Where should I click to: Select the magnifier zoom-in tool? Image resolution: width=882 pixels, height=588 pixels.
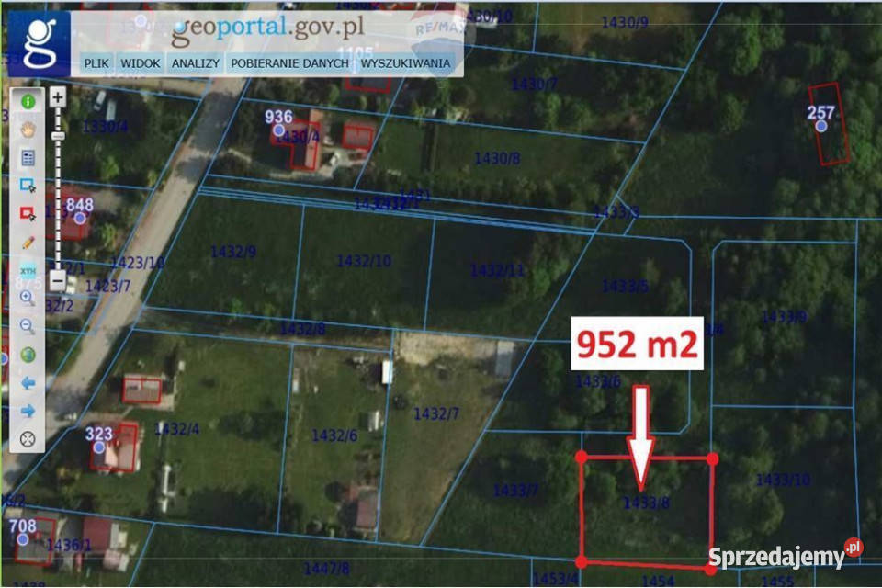(28, 298)
